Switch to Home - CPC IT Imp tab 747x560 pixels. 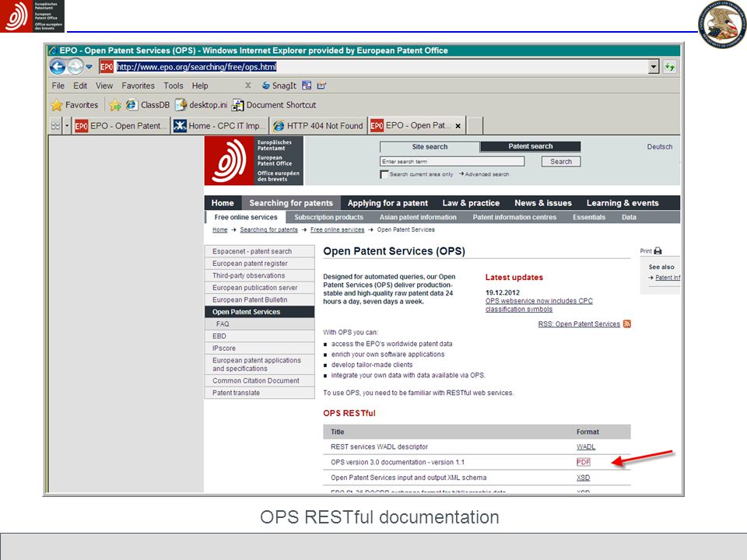(219, 126)
